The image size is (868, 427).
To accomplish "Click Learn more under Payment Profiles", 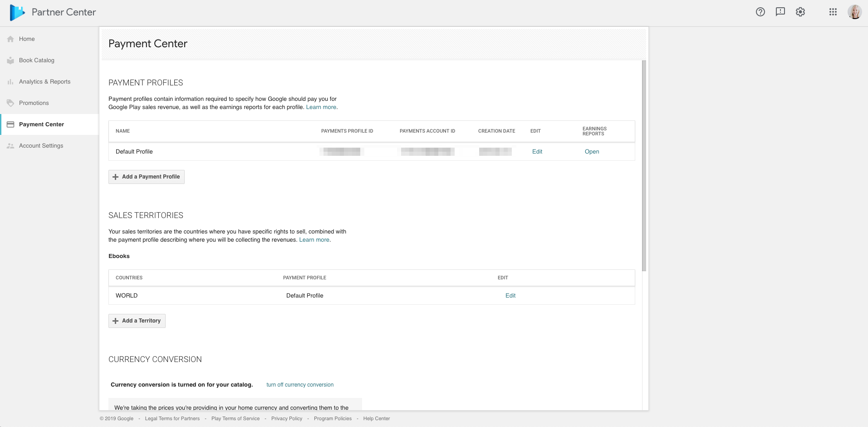I will (321, 107).
